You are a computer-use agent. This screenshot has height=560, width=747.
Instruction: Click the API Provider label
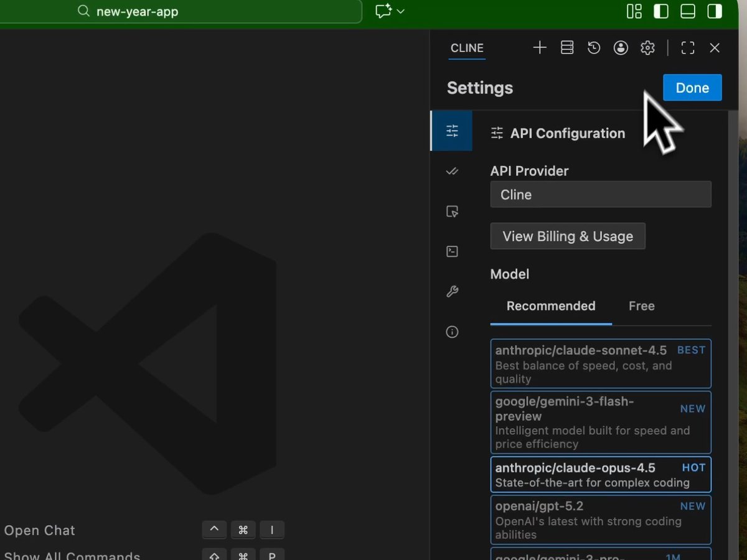pyautogui.click(x=529, y=171)
